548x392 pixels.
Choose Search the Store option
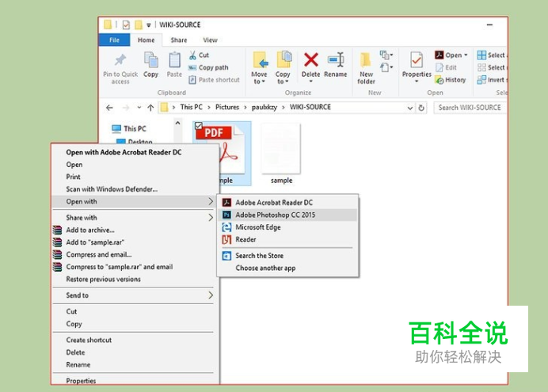pyautogui.click(x=287, y=256)
